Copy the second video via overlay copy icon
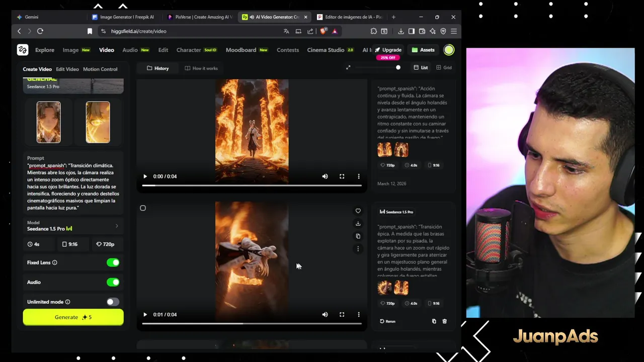 click(358, 236)
